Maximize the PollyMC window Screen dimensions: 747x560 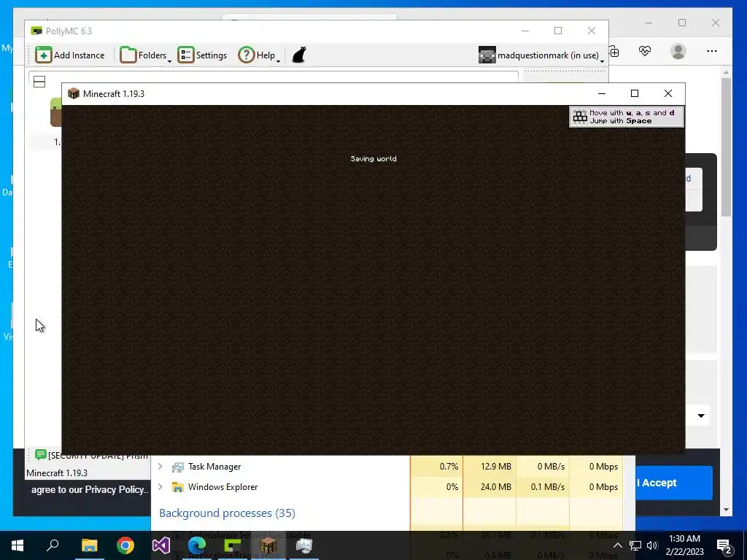(x=558, y=31)
